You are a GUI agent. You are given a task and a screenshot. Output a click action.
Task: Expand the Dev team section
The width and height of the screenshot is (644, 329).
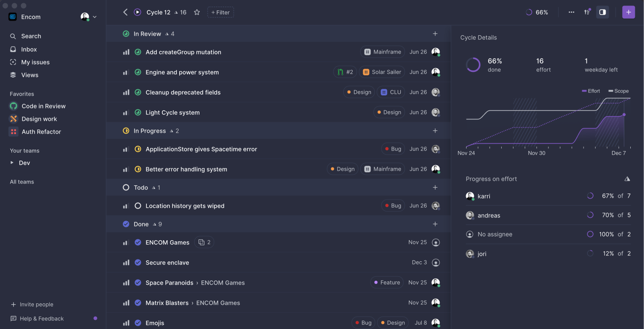point(12,162)
